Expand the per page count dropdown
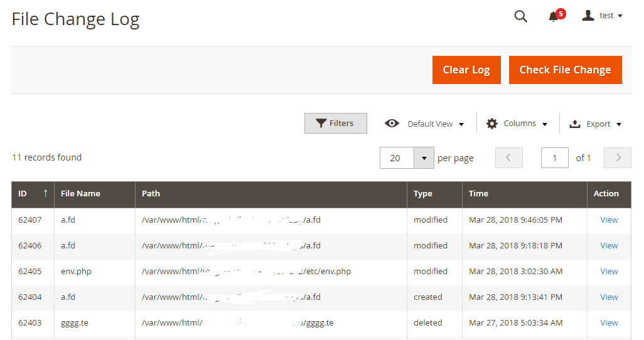Image resolution: width=644 pixels, height=340 pixels. 424,158
